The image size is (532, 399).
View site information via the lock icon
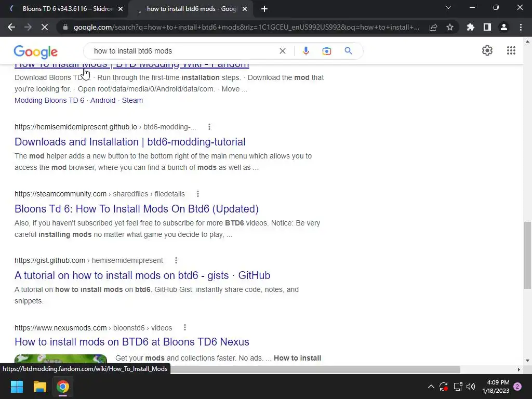65,27
